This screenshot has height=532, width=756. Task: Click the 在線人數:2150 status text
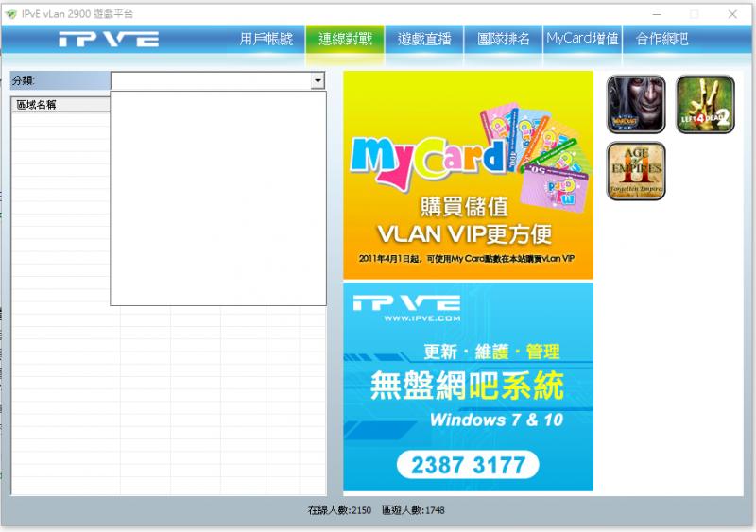[x=339, y=510]
